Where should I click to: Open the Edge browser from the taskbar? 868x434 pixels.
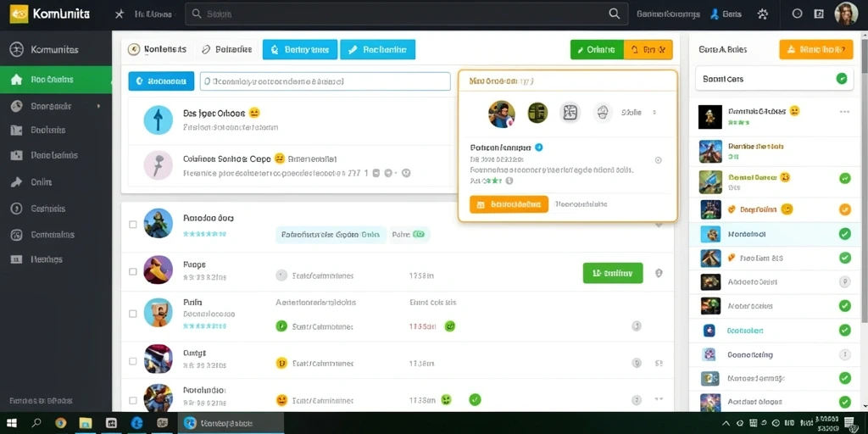click(136, 424)
